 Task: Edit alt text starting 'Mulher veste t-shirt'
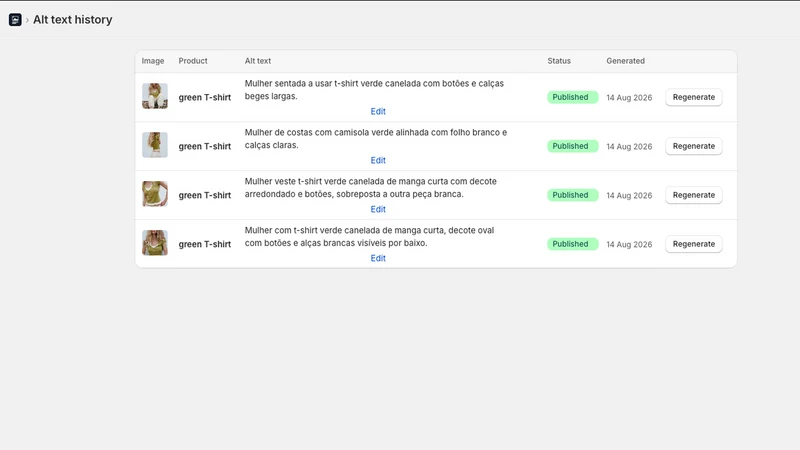378,209
